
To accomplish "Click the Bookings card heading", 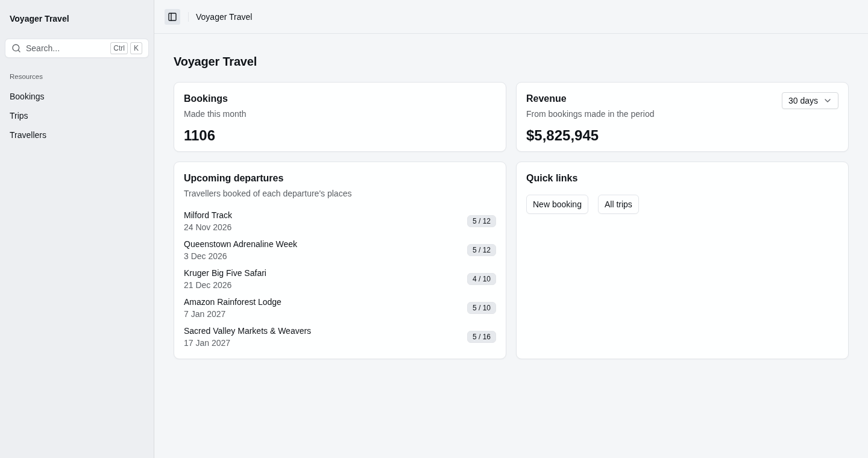I will [206, 99].
